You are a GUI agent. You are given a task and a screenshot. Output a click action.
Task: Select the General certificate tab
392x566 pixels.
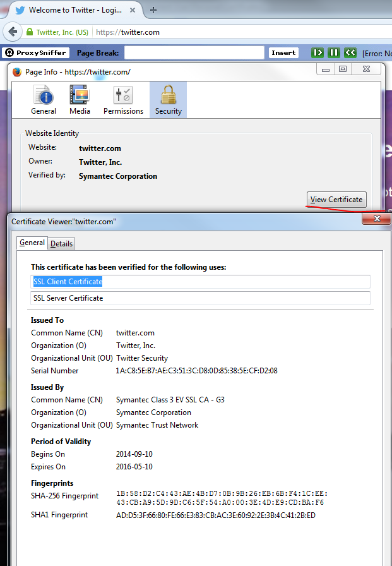[32, 243]
